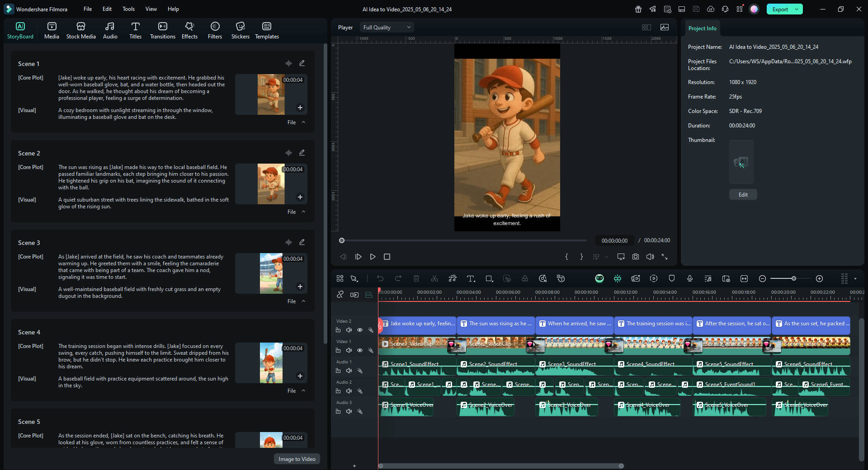Screen dimensions: 868x470
Task: Click the Transitions toolbar icon
Action: point(162,30)
